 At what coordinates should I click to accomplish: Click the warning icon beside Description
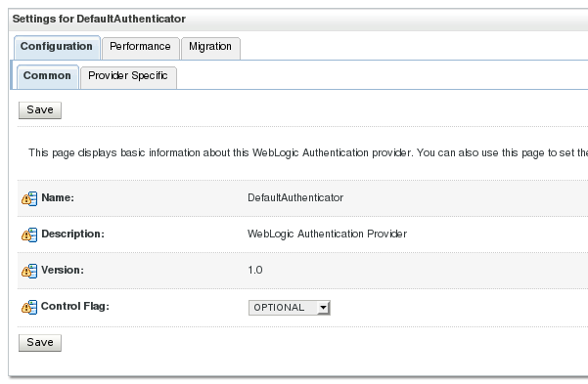coord(29,235)
